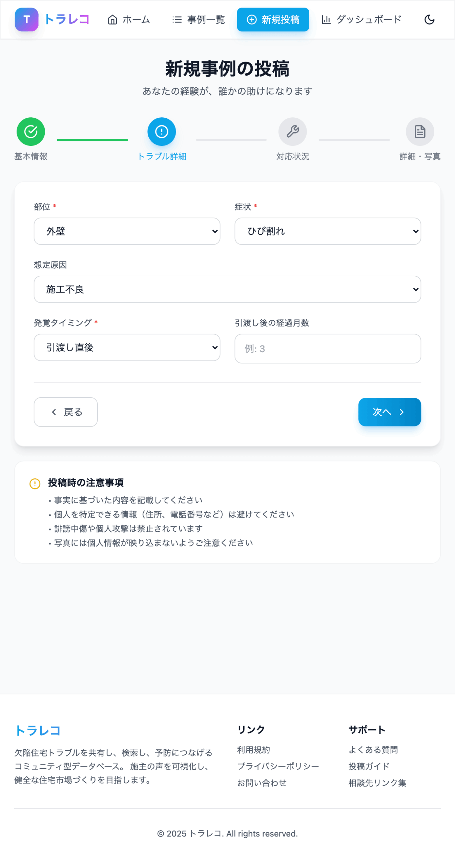
Task: Click the warning icon beside 投稿時の注意事項
Action: [35, 484]
